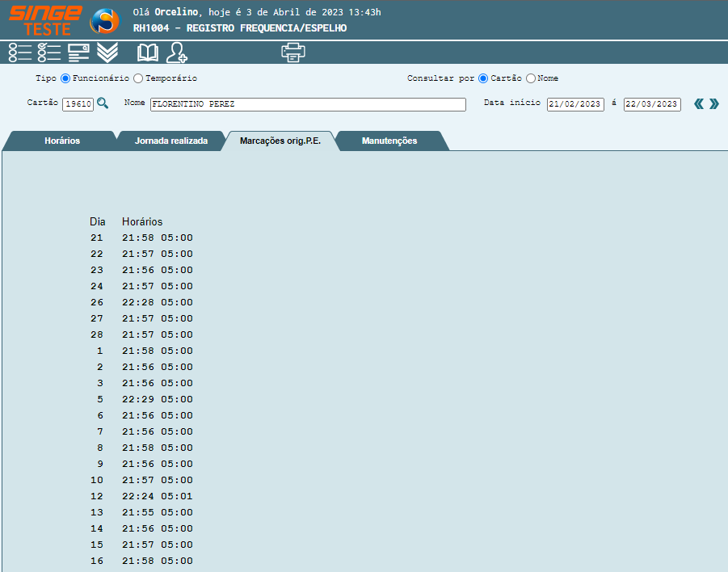Click day 7 row time 21:56

[138, 431]
